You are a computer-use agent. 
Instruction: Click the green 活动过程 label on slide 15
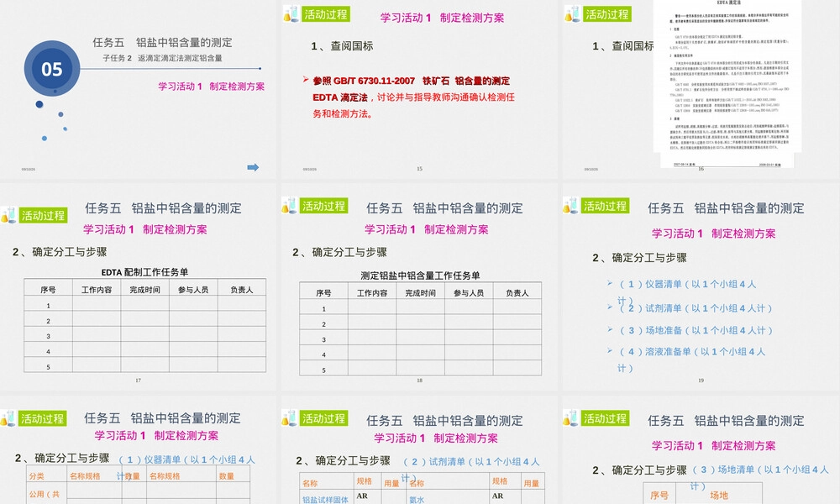pyautogui.click(x=326, y=14)
